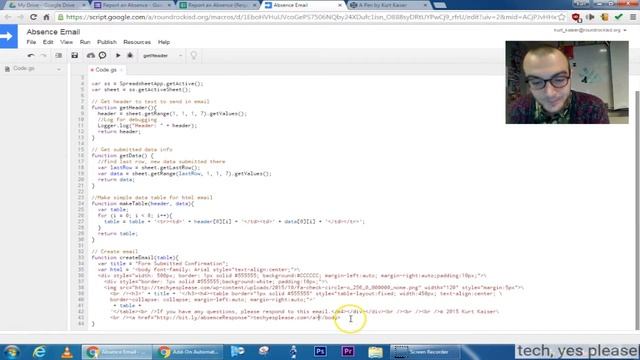Open the Chrome hamburger menu

633,17
